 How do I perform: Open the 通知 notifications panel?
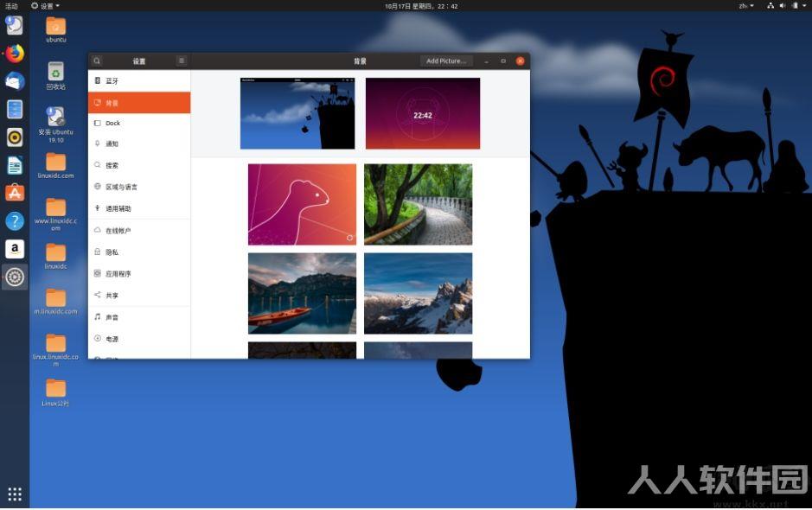[139, 144]
